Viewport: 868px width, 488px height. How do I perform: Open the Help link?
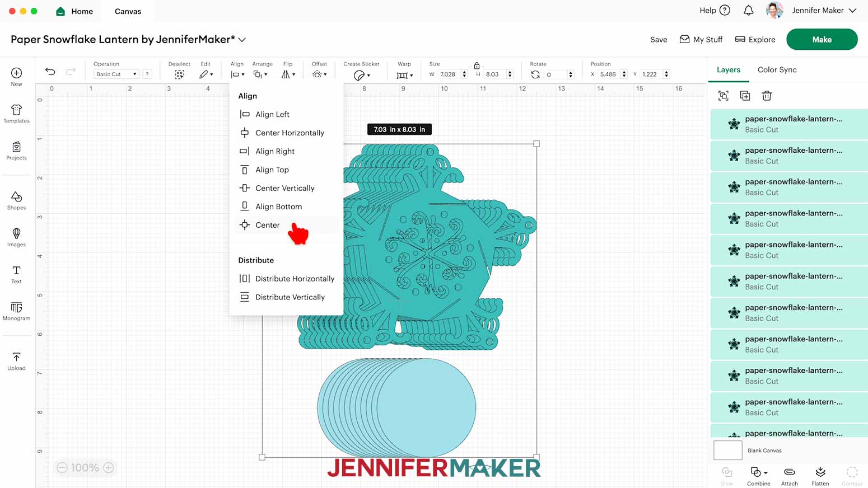pyautogui.click(x=715, y=10)
